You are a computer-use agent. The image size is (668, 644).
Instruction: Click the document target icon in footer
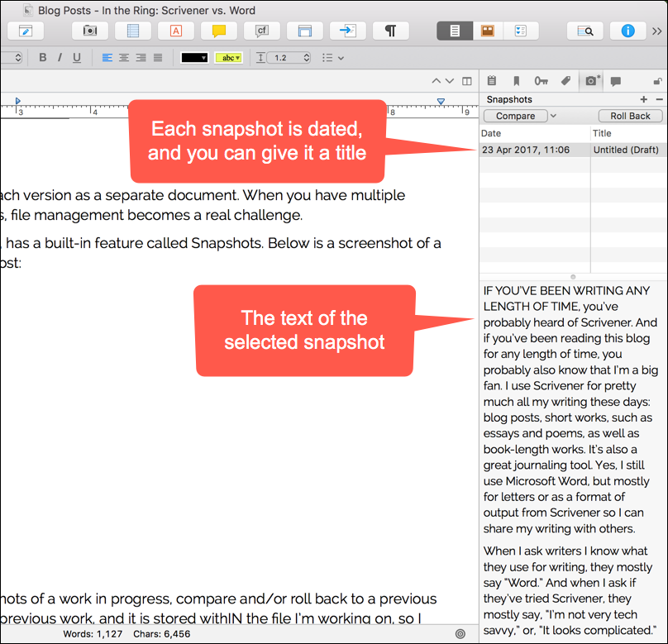(460, 634)
